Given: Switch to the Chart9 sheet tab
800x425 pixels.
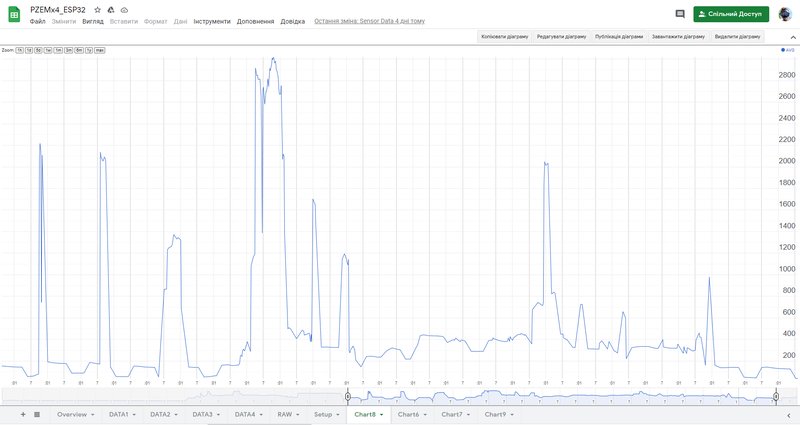Looking at the screenshot, I should click(x=495, y=414).
